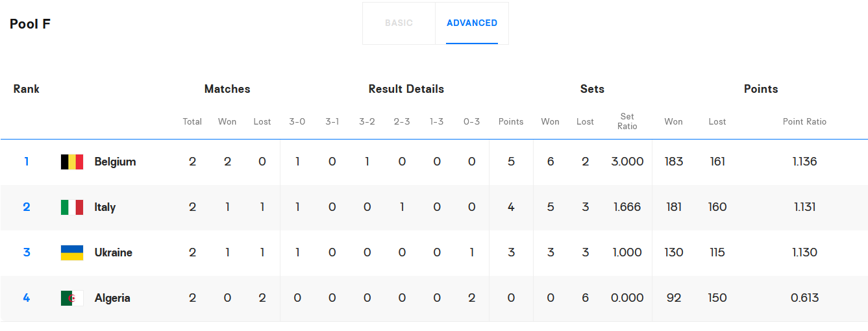Click the Set Ratio column header

[x=627, y=121]
